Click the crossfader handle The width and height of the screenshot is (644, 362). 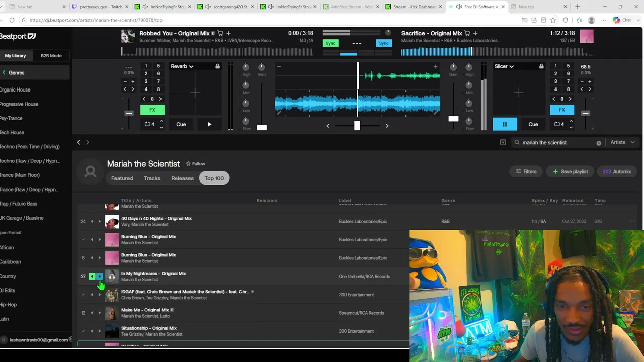click(357, 125)
